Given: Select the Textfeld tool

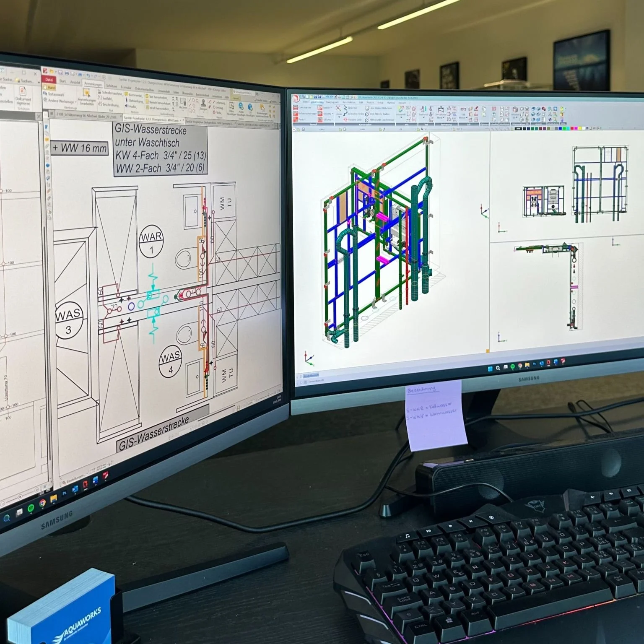Looking at the screenshot, I should click(x=106, y=99).
